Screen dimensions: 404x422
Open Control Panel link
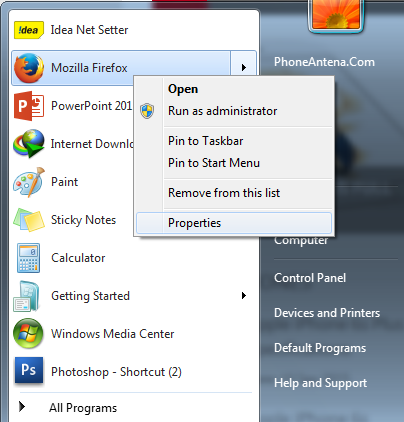click(310, 278)
